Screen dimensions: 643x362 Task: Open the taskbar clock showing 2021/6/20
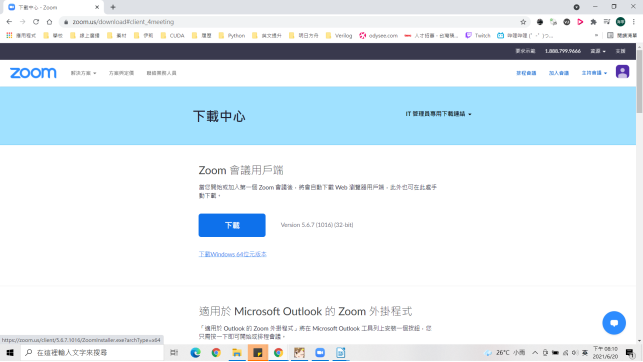tap(605, 353)
